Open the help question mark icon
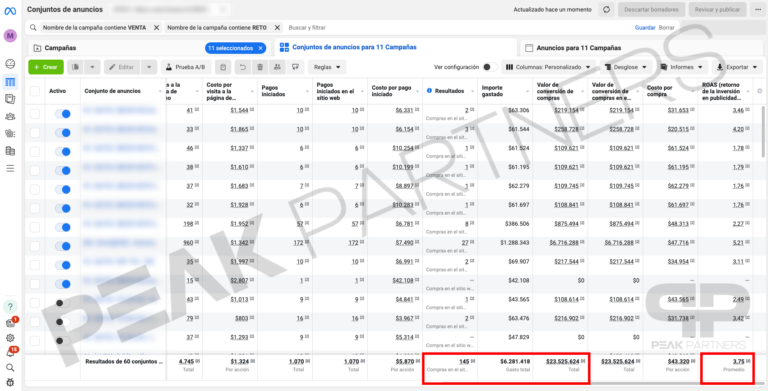768x391 pixels. coord(10,306)
